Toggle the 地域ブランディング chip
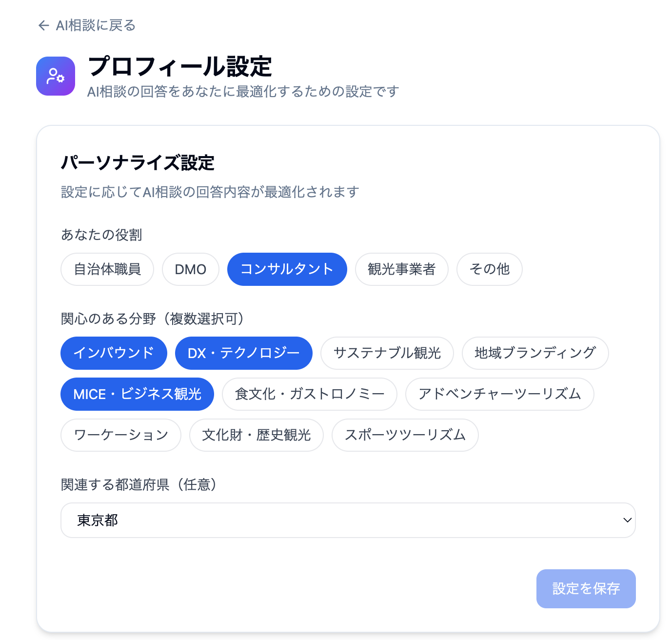 535,353
